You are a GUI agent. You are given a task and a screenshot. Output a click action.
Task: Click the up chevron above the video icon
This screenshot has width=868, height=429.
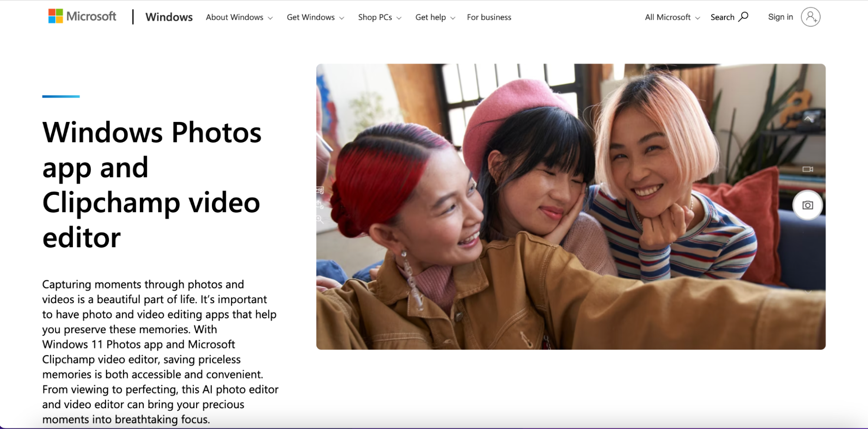[808, 119]
